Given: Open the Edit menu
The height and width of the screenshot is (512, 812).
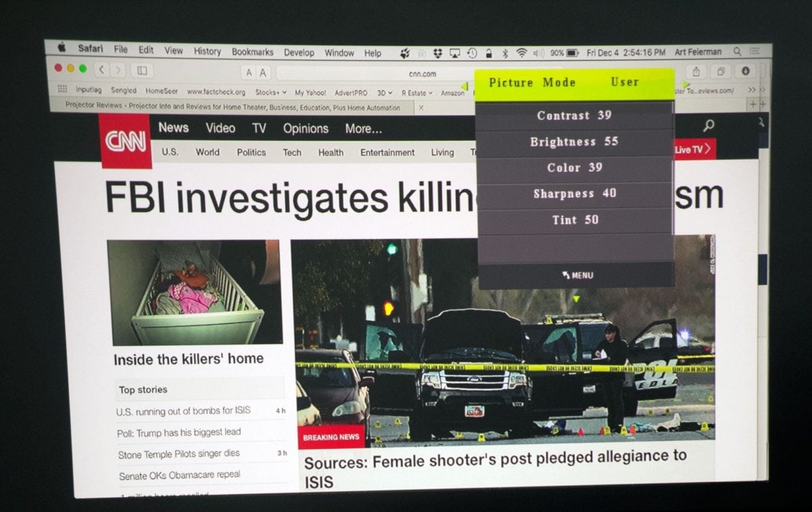Looking at the screenshot, I should coord(146,49).
